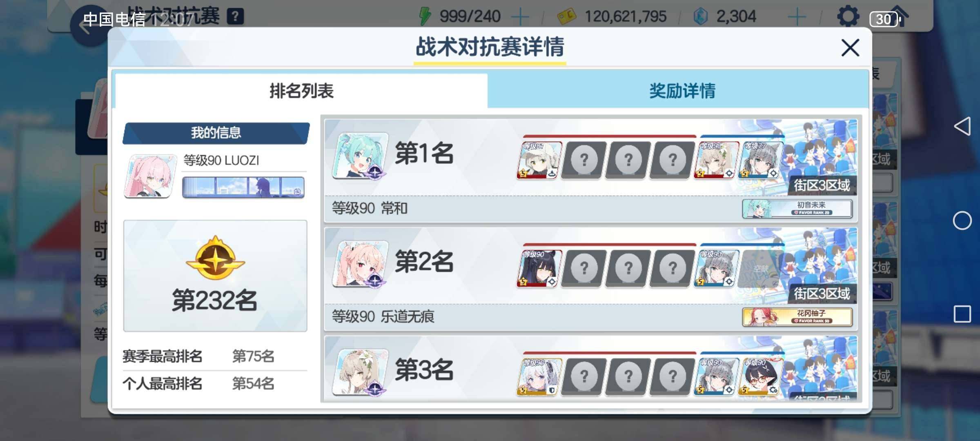The image size is (980, 441).
Task: Tap the gold rank medal emblem
Action: [215, 258]
